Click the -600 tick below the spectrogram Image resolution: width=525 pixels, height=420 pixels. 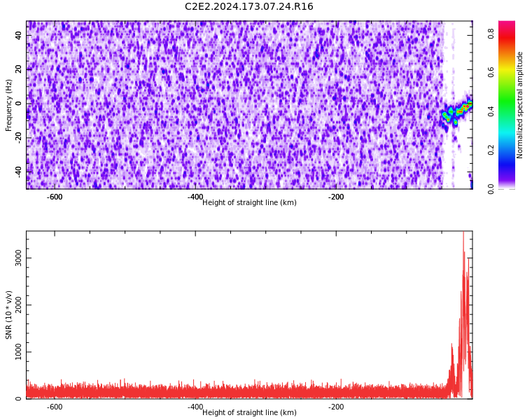[x=55, y=197]
